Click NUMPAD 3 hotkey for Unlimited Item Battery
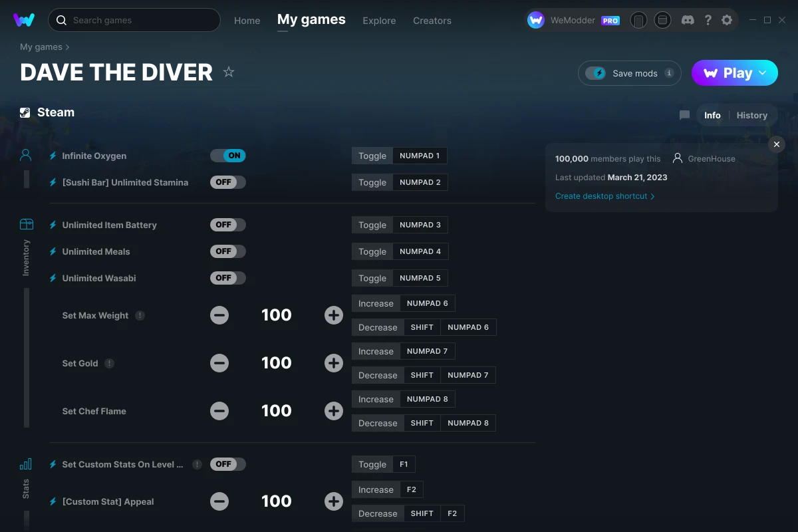Image resolution: width=798 pixels, height=532 pixels. point(420,225)
